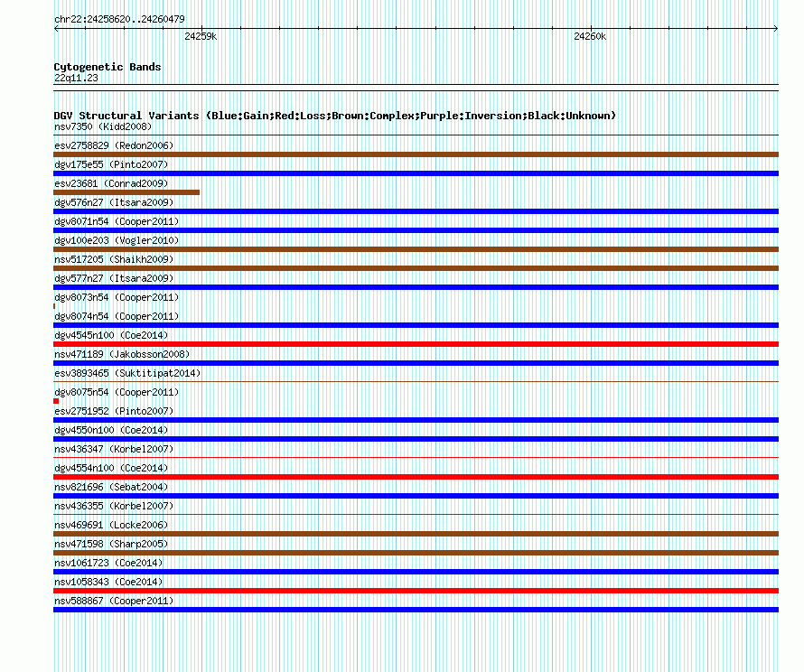
Task: Open variant nsv436347 (Korbel2007)
Action: [x=114, y=449]
